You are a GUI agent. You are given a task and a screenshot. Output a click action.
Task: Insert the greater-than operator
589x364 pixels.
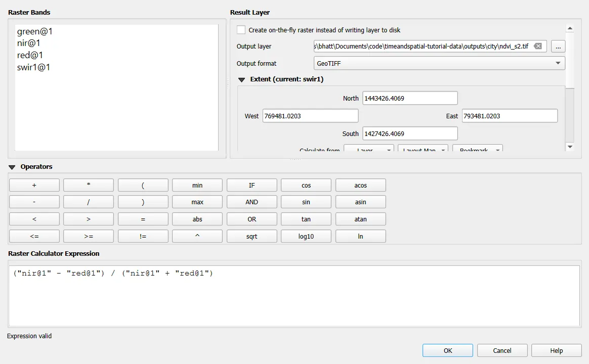click(x=88, y=219)
